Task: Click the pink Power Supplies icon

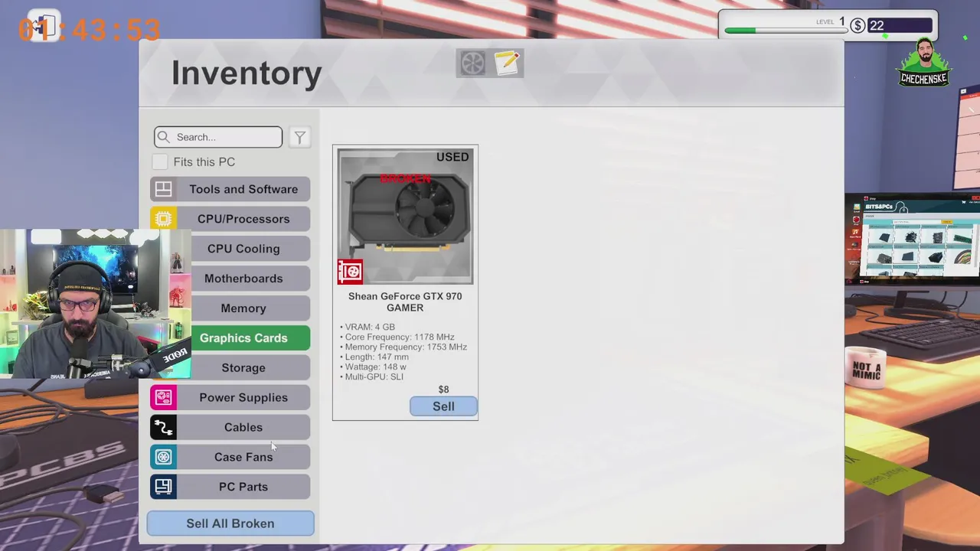Action: 163,397
